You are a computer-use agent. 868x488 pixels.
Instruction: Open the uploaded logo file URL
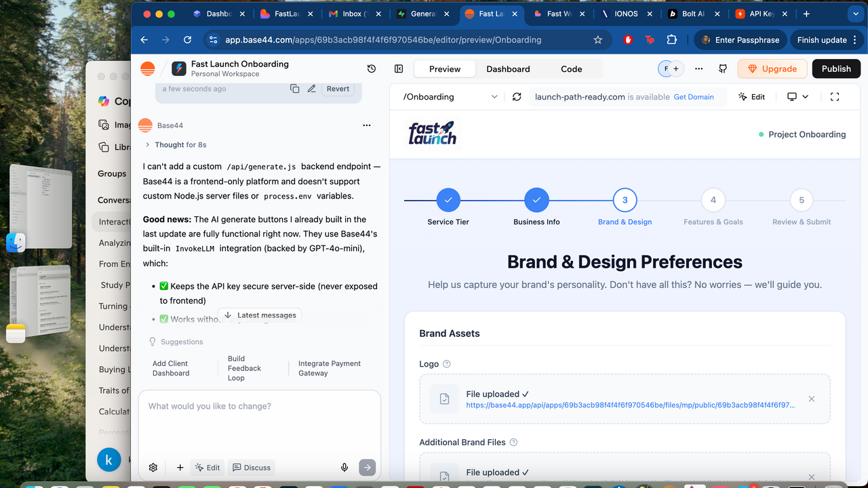631,405
